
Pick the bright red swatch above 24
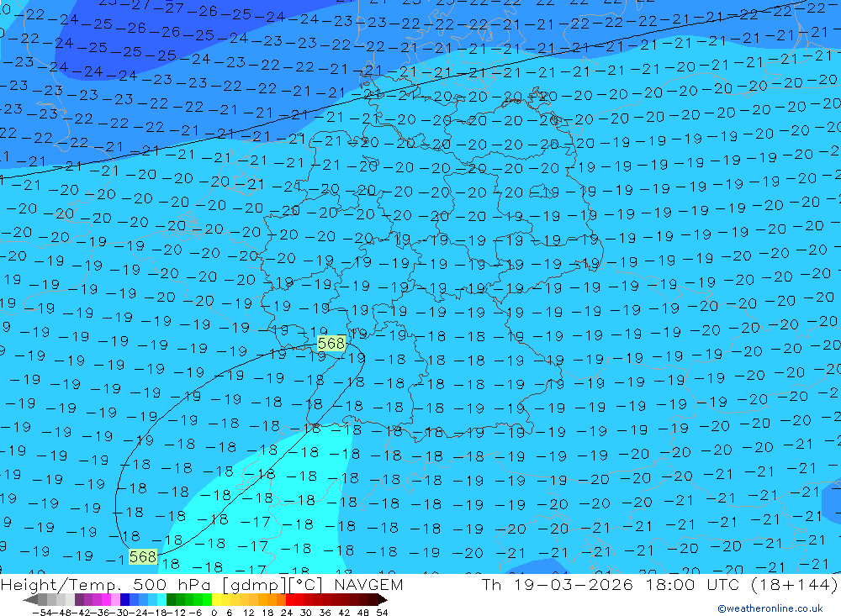point(290,599)
